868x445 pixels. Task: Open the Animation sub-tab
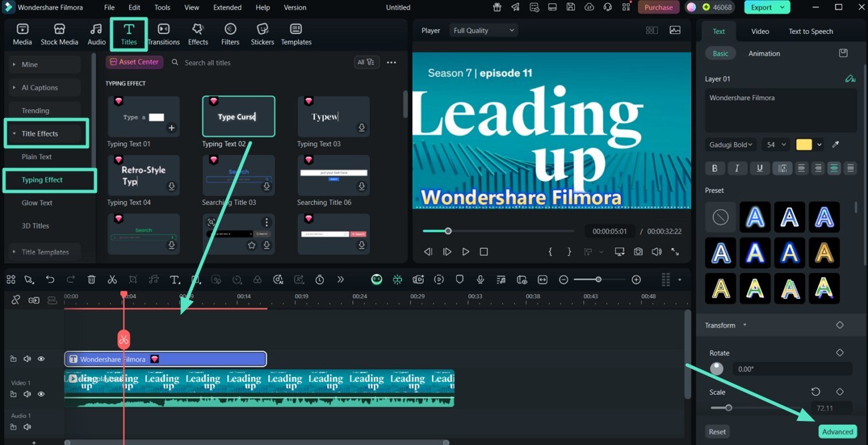(x=764, y=53)
